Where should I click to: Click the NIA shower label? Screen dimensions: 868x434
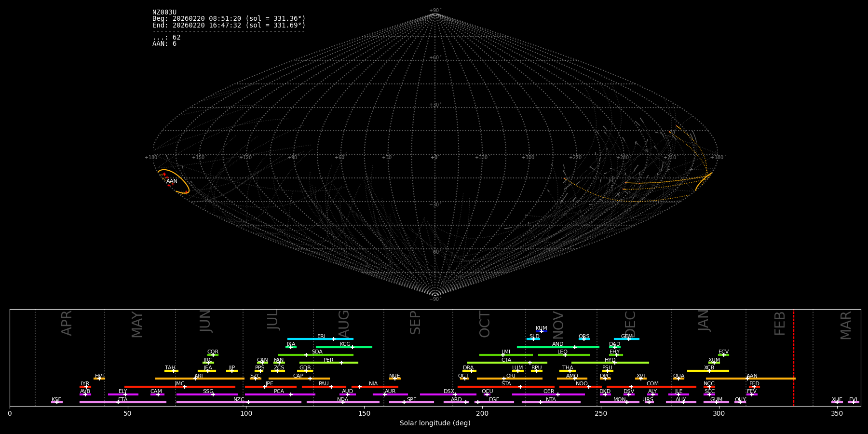tap(373, 384)
